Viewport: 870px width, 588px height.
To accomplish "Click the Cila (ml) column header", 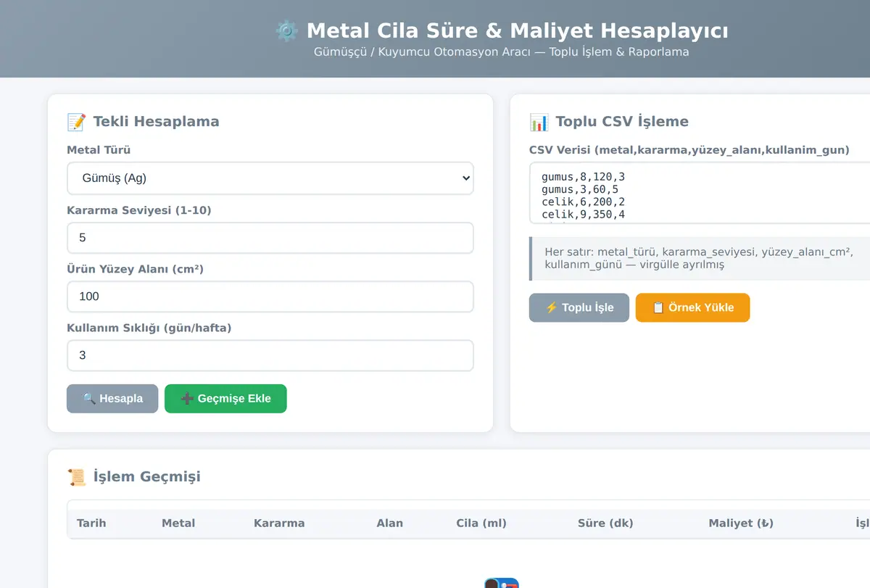I will 481,523.
